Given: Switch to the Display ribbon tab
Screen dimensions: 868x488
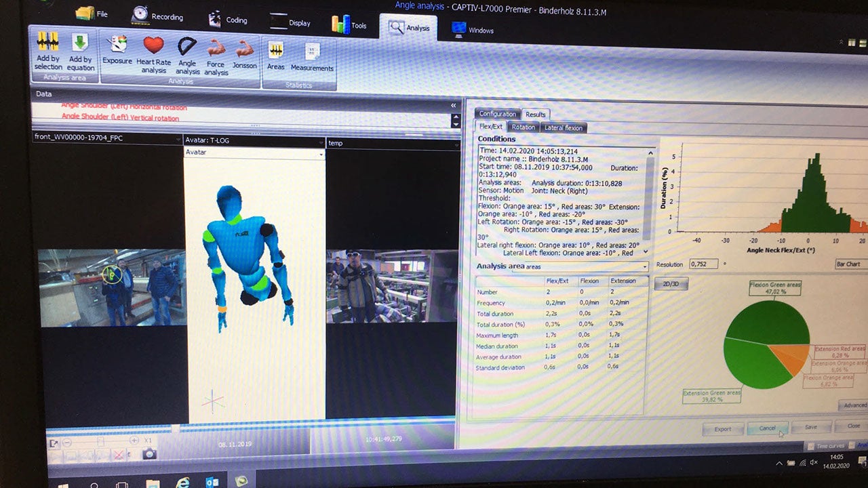Looking at the screenshot, I should tap(290, 22).
